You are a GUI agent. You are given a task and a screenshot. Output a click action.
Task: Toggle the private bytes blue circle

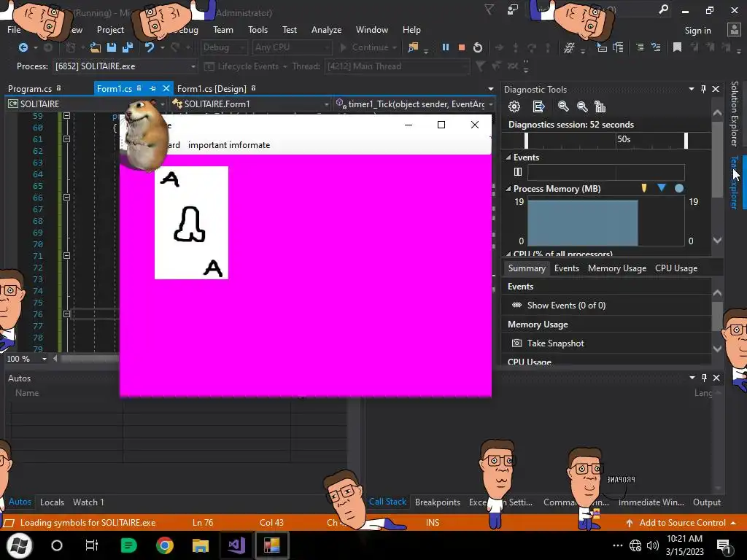pos(679,188)
